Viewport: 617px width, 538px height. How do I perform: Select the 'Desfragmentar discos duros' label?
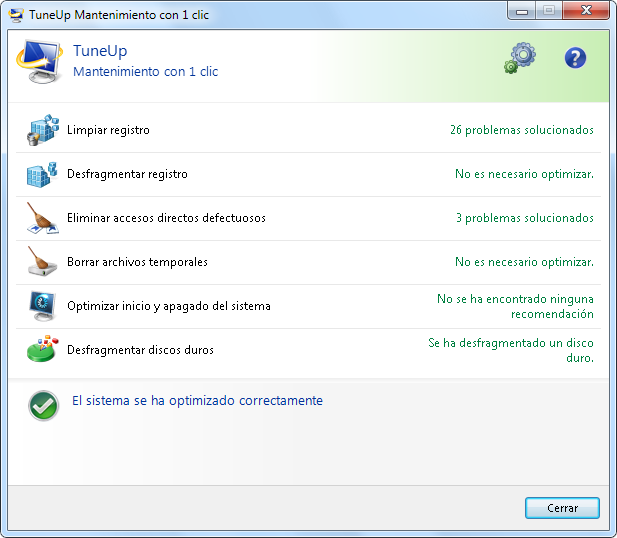pyautogui.click(x=140, y=350)
